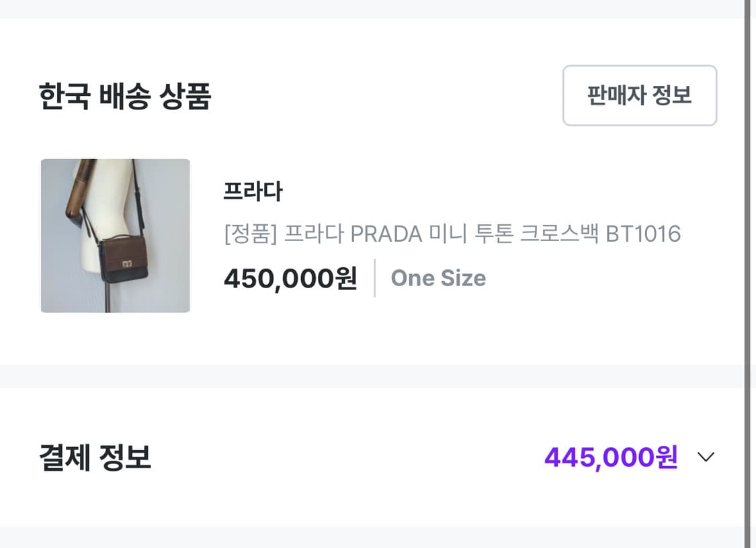Click the 결제 정보 section title
Image resolution: width=756 pixels, height=548 pixels.
click(x=94, y=457)
